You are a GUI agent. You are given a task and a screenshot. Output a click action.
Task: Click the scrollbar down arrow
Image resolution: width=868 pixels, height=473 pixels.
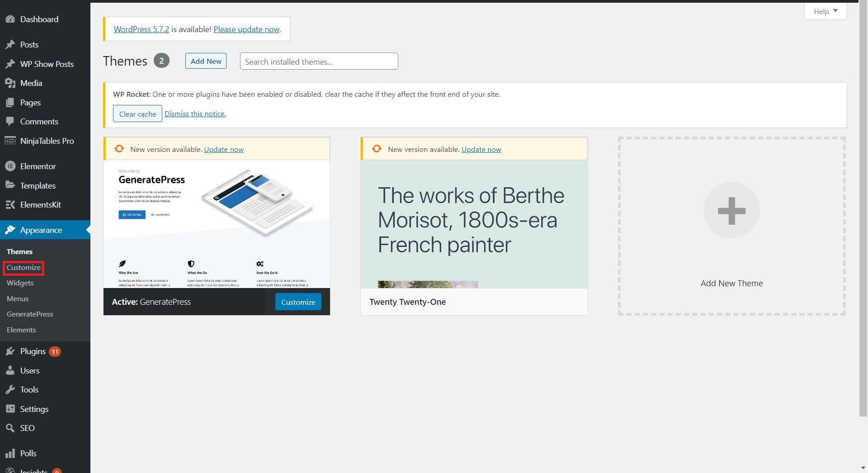(863, 468)
